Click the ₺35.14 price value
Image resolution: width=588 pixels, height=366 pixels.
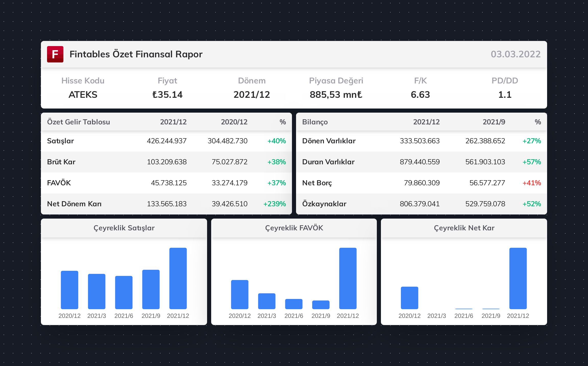pos(167,95)
